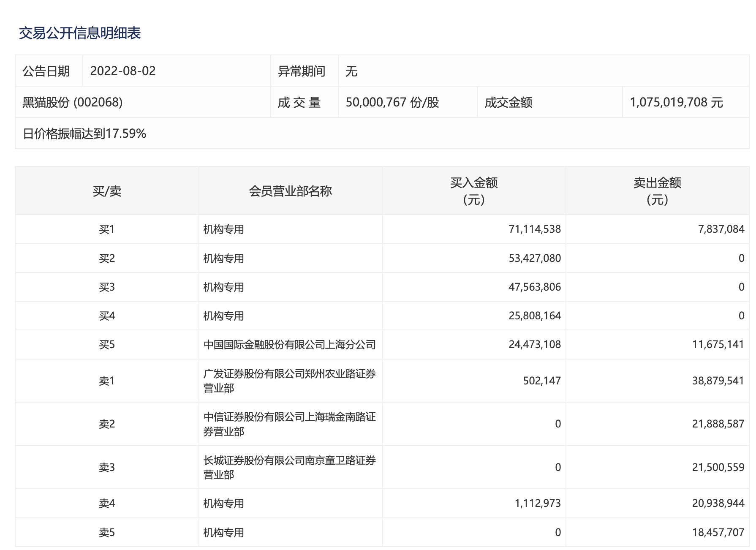Select volume value 50,000,767 份/股
Image resolution: width=756 pixels, height=550 pixels.
click(x=392, y=102)
